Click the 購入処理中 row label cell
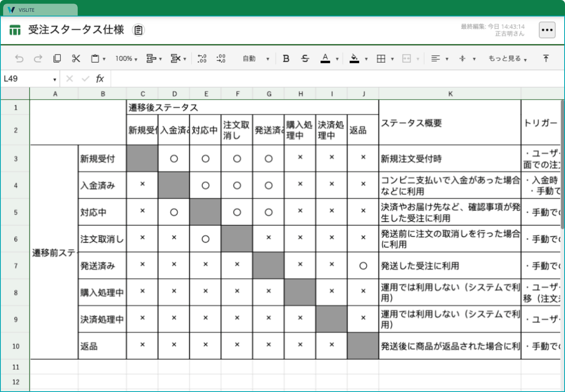The width and height of the screenshot is (565, 392). [102, 292]
